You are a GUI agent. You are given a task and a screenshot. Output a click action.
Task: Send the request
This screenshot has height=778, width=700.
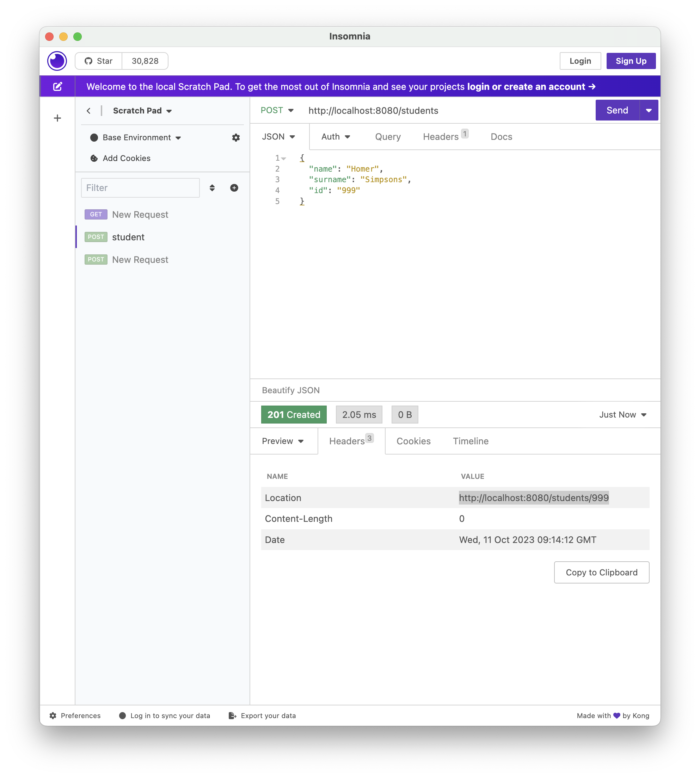point(617,110)
